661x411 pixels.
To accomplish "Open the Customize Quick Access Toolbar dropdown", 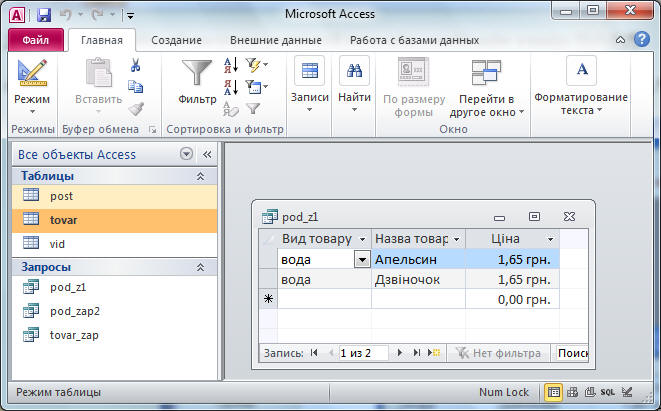I will click(130, 16).
